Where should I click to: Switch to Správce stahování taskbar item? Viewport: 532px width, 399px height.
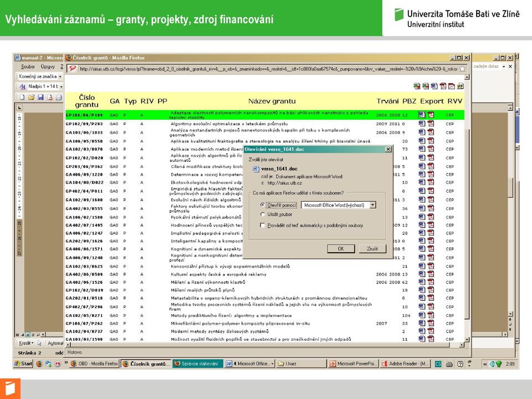[x=198, y=364]
